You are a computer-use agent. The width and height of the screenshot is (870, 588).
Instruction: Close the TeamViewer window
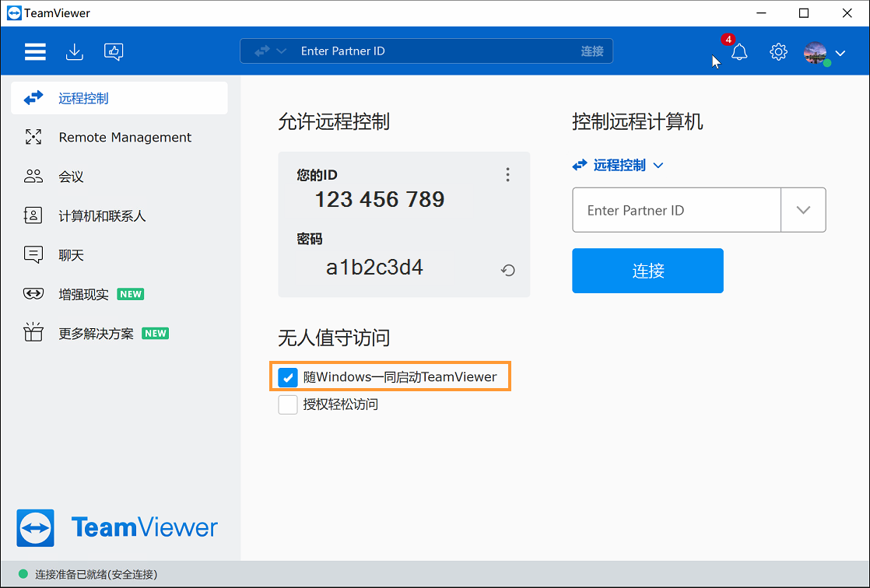(x=847, y=13)
